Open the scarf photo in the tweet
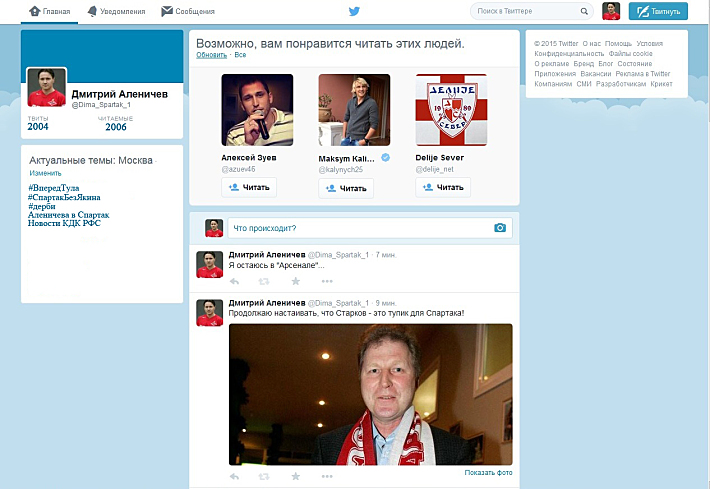The width and height of the screenshot is (710, 489). 370,394
